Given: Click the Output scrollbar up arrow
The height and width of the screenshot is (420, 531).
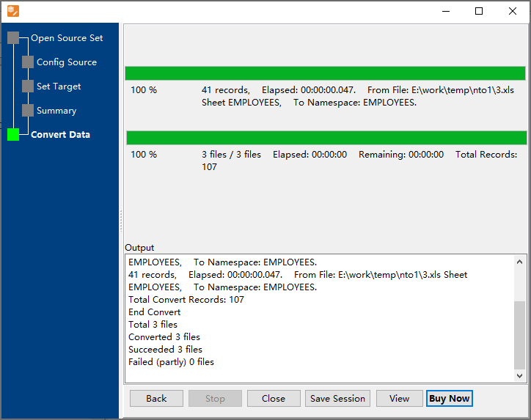Looking at the screenshot, I should [x=520, y=262].
